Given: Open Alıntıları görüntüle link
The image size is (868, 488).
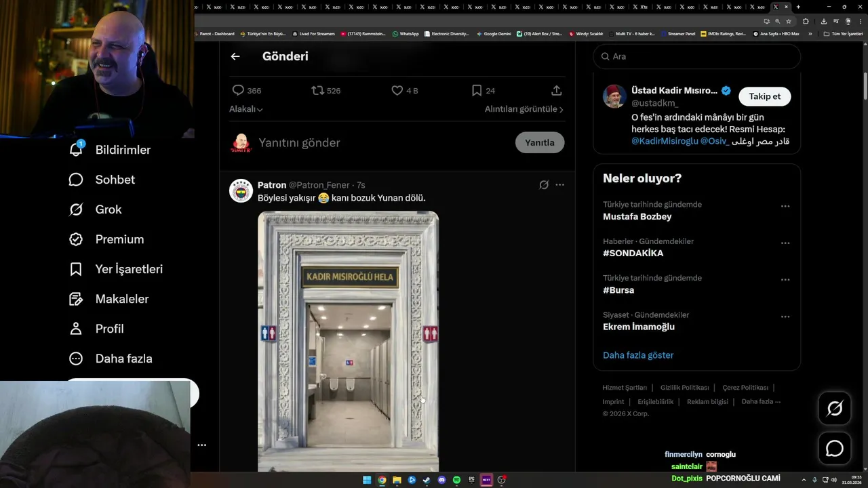Looking at the screenshot, I should tap(524, 109).
